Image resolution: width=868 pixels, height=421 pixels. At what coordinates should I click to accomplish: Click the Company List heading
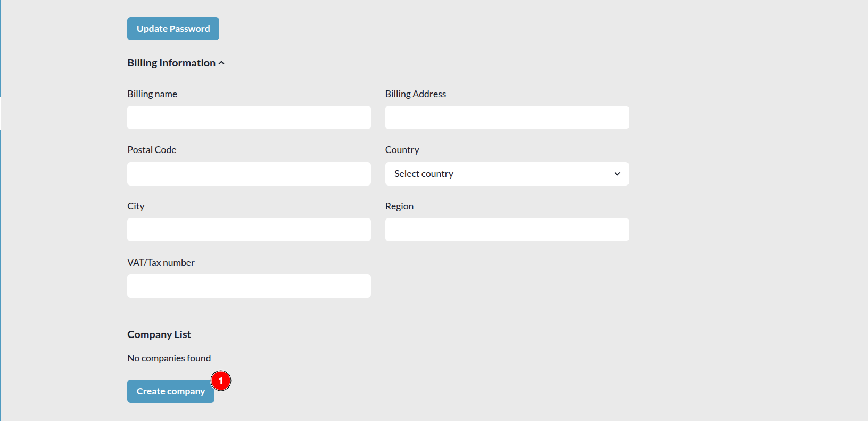[x=159, y=334]
